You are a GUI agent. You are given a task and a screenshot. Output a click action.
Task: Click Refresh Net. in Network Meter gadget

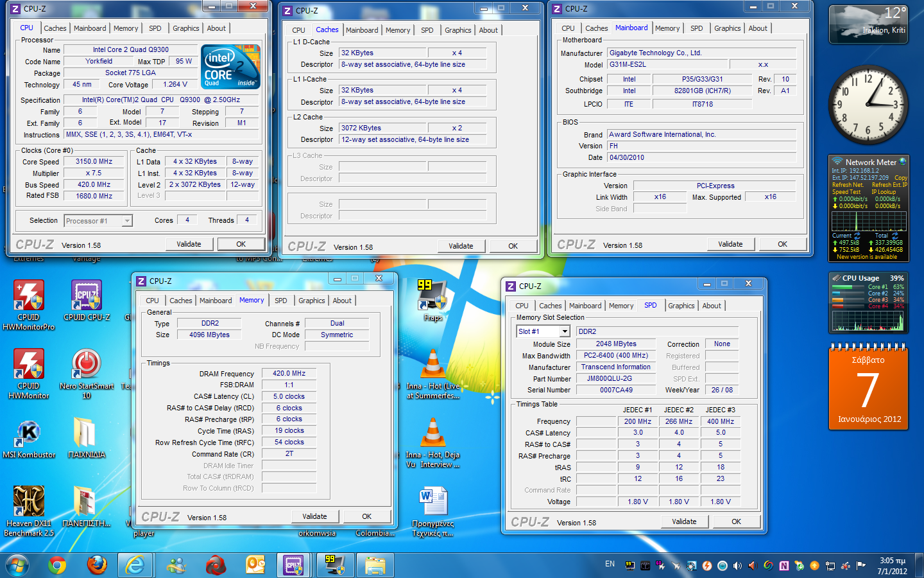click(848, 185)
